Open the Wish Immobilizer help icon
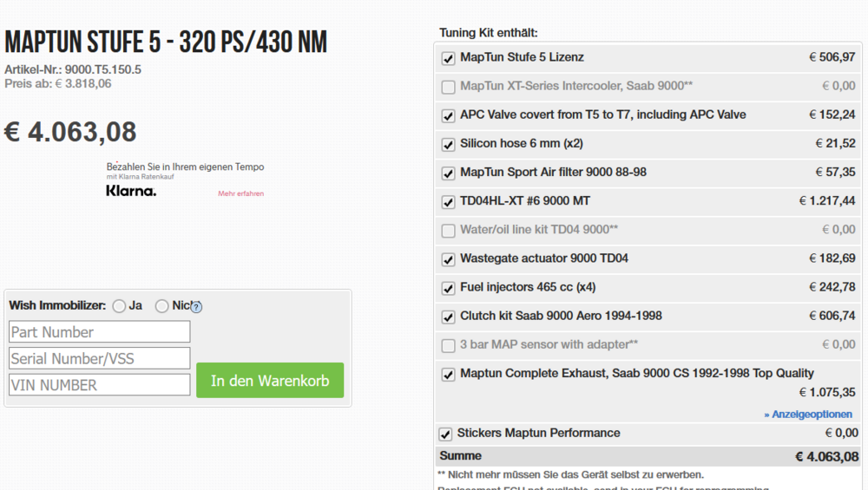 [x=196, y=307]
